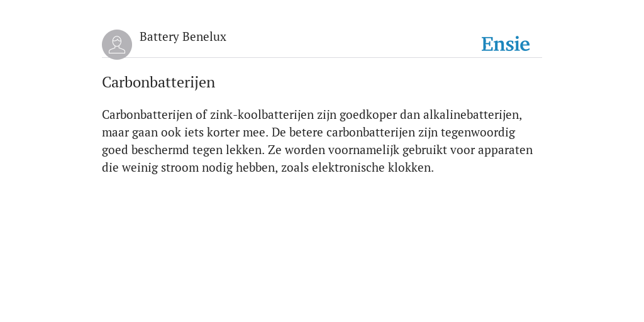Click the word "Benelux" in author name
The width and height of the screenshot is (644, 322).
(204, 37)
